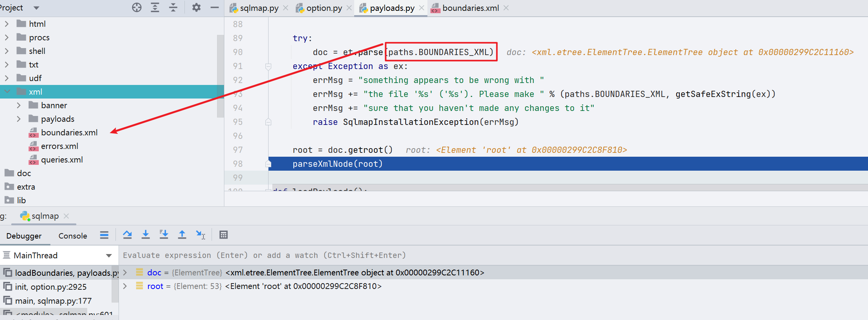Click the root = doc.getroot() code line

(x=343, y=150)
